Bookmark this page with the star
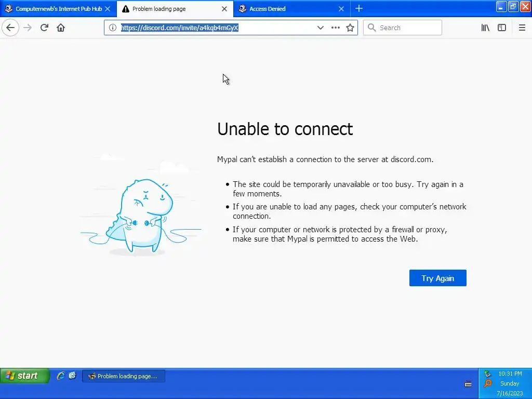 (350, 28)
